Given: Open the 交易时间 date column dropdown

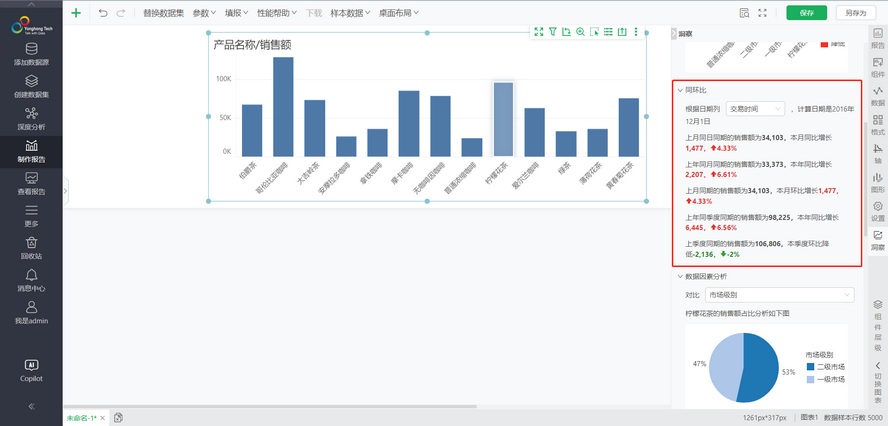Looking at the screenshot, I should point(755,108).
